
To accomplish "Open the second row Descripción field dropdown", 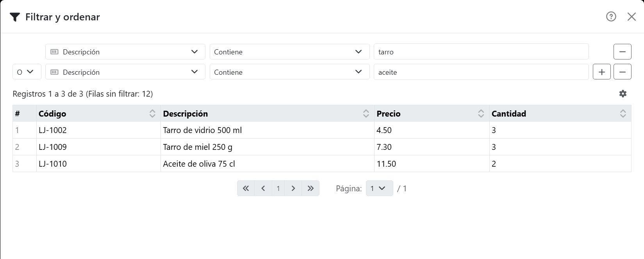I will 125,72.
